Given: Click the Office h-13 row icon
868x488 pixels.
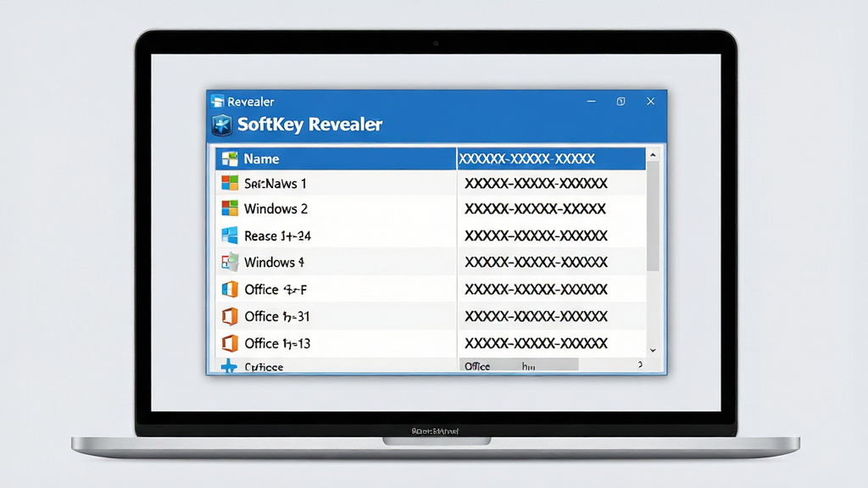Looking at the screenshot, I should (230, 343).
